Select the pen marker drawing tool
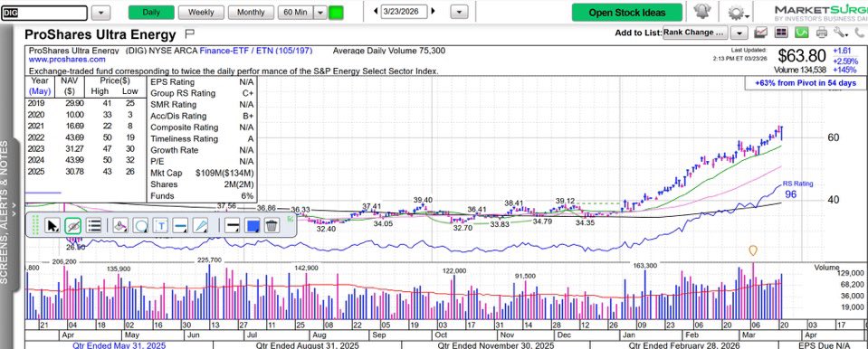This screenshot has width=868, height=349. coord(201,226)
